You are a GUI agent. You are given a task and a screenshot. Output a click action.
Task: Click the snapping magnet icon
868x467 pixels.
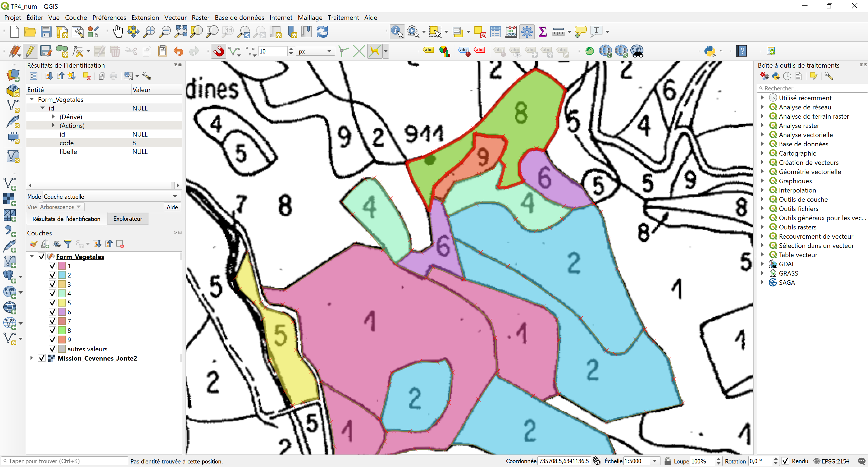point(219,51)
